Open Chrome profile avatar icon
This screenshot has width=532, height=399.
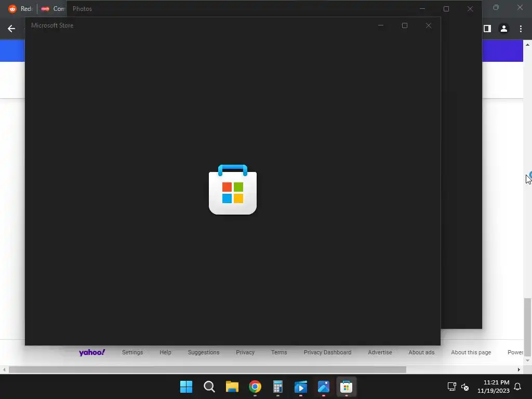point(504,29)
